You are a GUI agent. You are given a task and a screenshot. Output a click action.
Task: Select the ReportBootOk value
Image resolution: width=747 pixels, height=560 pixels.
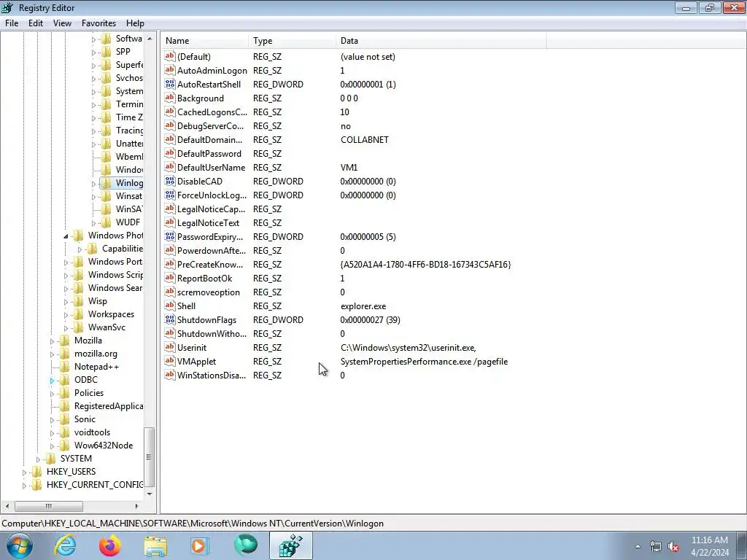(204, 278)
